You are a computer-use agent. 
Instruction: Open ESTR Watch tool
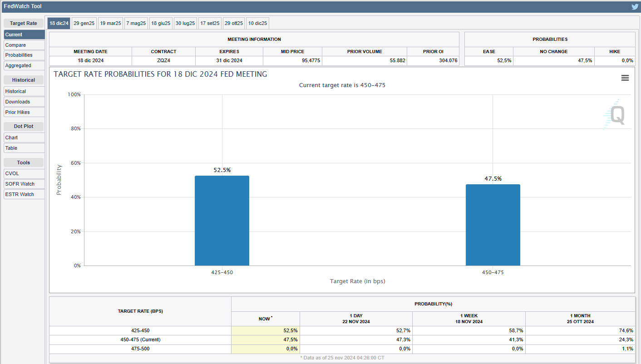(x=24, y=194)
